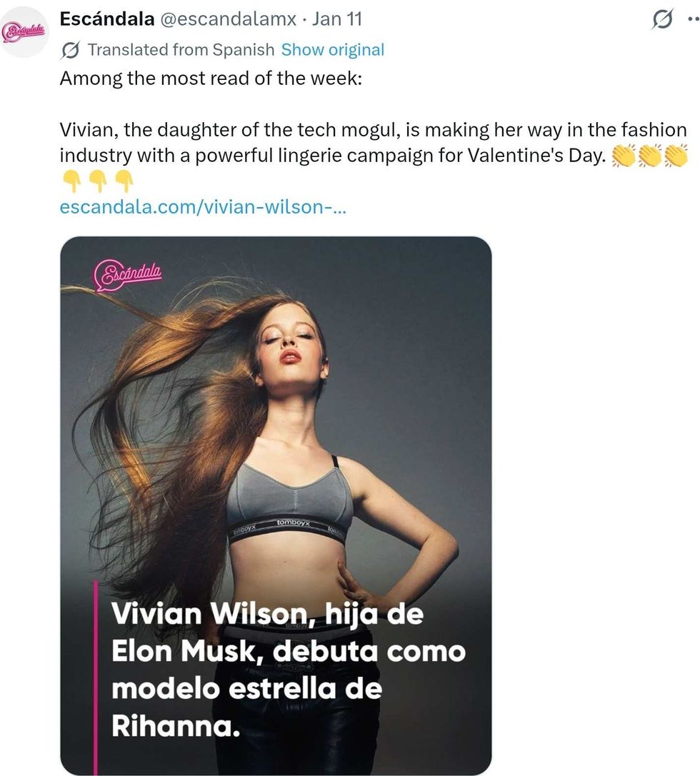Click the last pointing-down hand emoji
Image resolution: width=700 pixels, height=776 pixels.
124,181
